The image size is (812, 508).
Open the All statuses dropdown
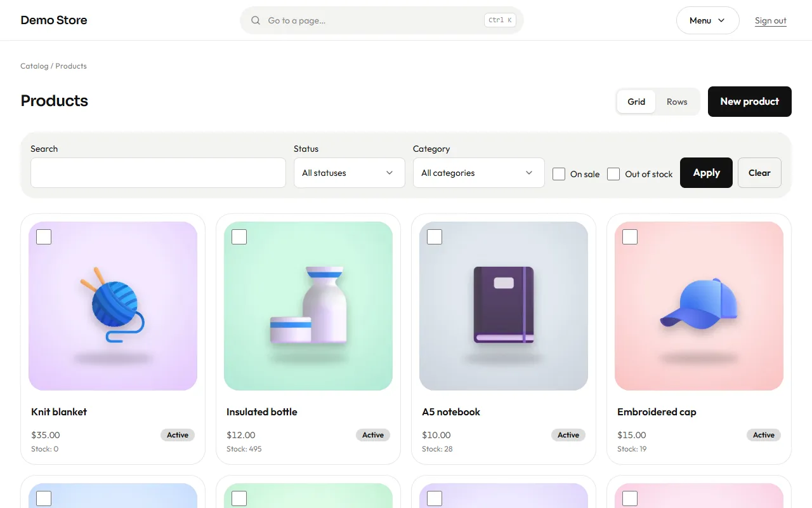tap(350, 173)
